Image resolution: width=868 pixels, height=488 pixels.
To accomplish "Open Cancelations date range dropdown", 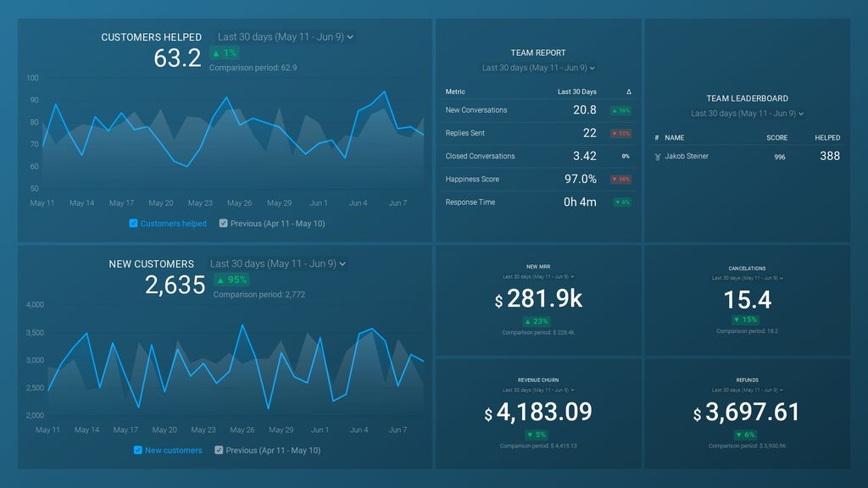I will tap(747, 278).
